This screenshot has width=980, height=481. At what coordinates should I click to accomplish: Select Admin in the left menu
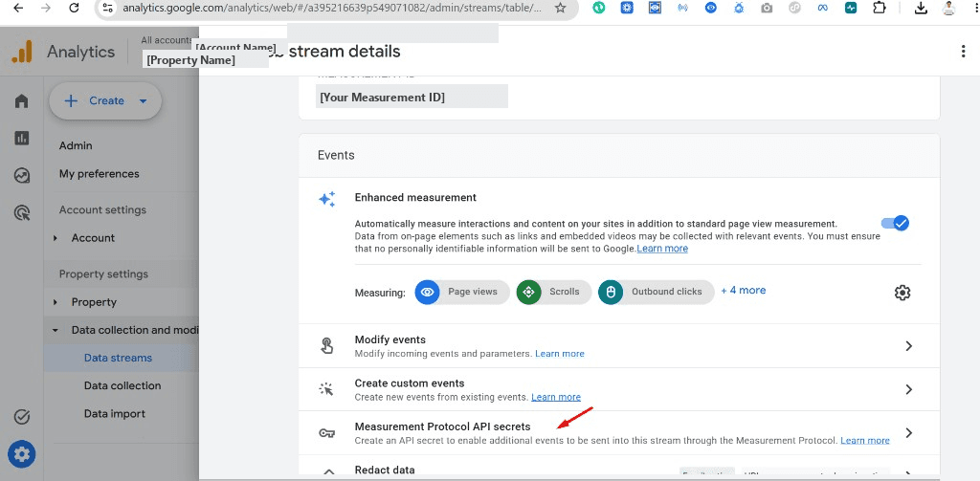[76, 145]
